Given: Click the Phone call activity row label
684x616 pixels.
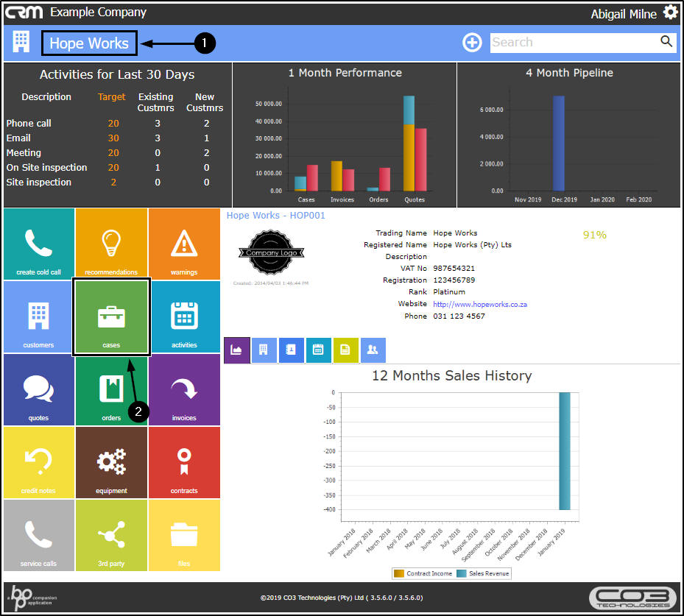Looking at the screenshot, I should pyautogui.click(x=29, y=124).
